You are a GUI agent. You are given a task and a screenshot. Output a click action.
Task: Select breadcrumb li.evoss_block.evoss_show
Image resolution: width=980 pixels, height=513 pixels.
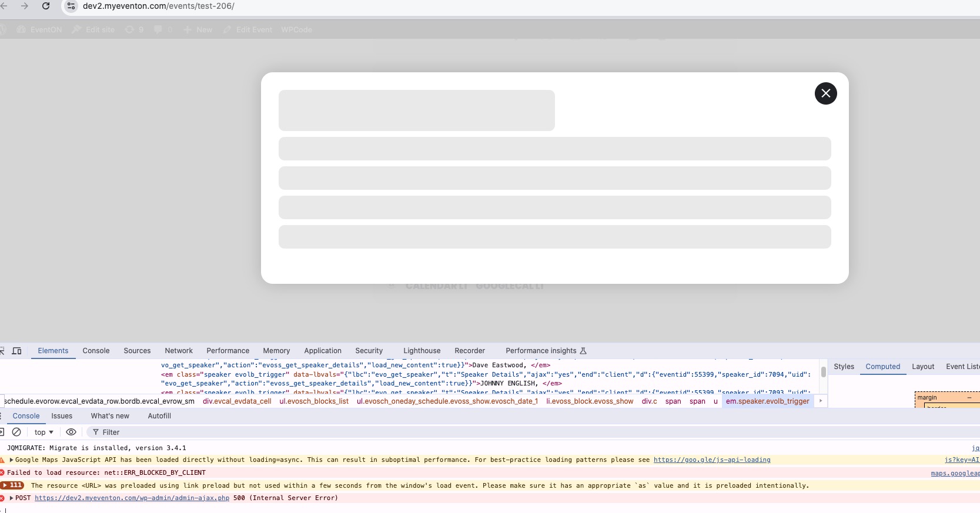(590, 401)
